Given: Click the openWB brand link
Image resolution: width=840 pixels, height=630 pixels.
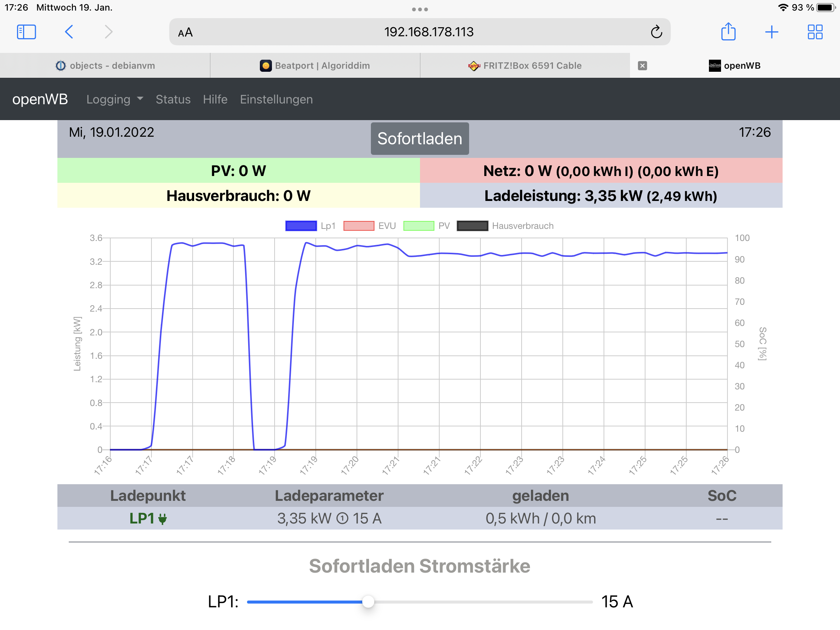Looking at the screenshot, I should [x=40, y=99].
